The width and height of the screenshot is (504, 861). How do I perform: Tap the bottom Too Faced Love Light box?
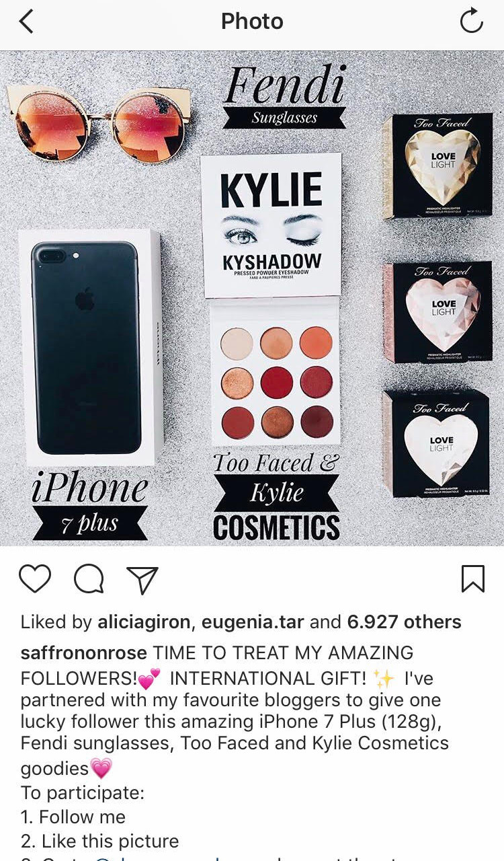(436, 443)
